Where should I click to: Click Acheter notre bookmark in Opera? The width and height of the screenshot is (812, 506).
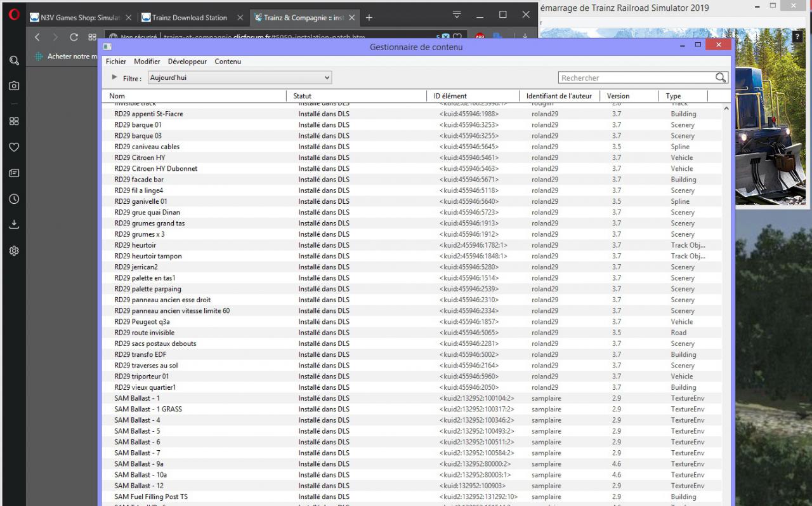tap(67, 57)
